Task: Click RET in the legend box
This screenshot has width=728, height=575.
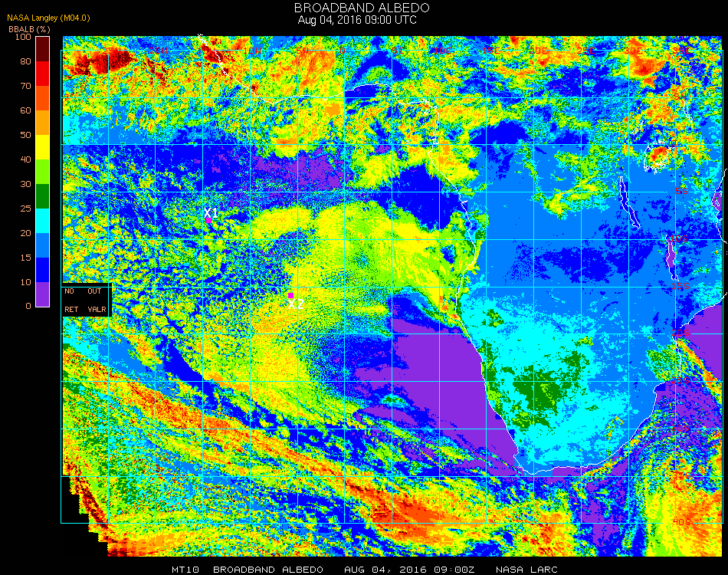Action: click(71, 309)
